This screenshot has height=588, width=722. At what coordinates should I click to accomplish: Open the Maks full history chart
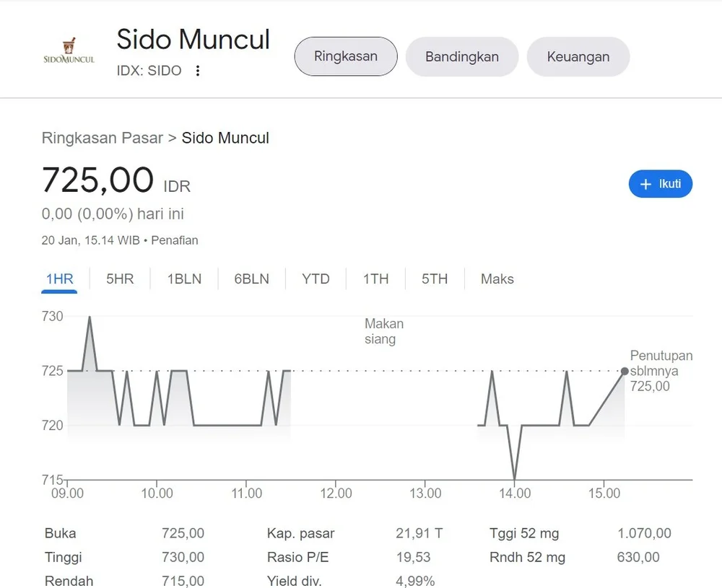pyautogui.click(x=497, y=278)
